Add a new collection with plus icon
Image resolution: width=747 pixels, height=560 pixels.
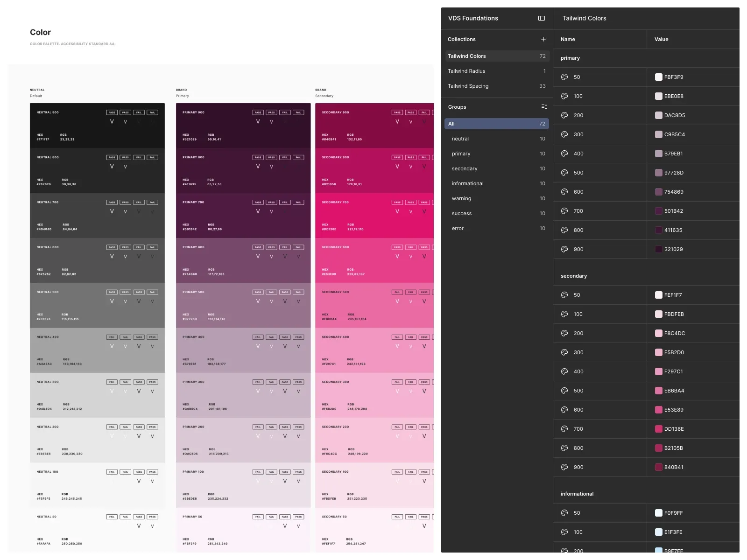click(543, 39)
